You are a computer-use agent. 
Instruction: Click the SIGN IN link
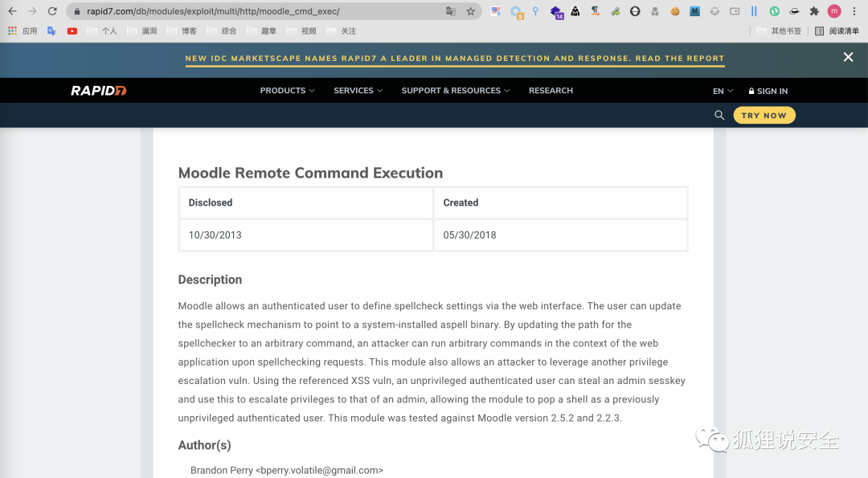(x=768, y=92)
